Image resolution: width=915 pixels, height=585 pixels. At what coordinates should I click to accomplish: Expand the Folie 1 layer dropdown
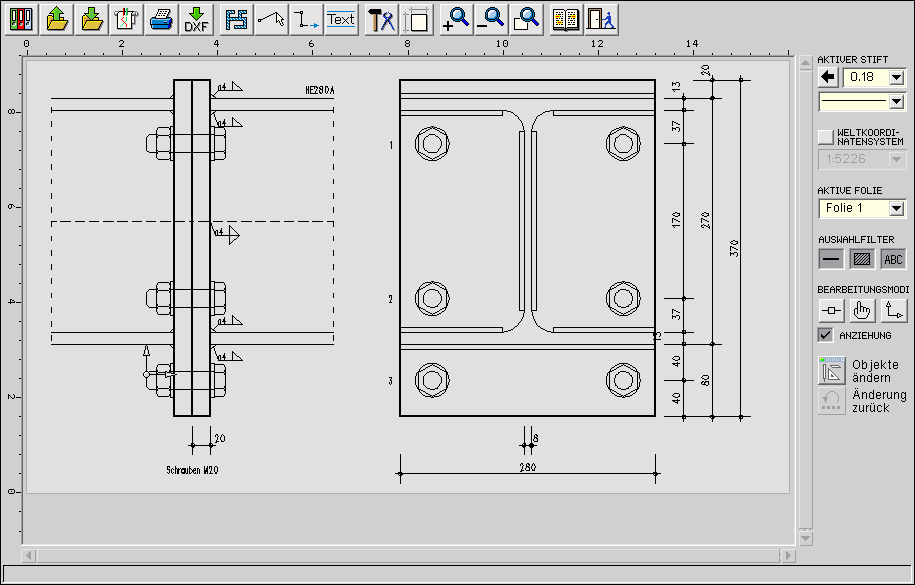[896, 208]
